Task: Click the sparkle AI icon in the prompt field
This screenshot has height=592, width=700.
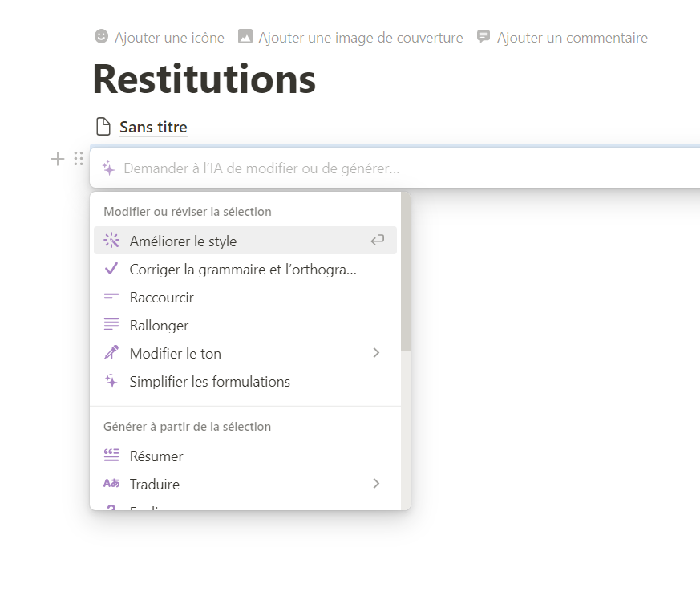Action: [108, 168]
